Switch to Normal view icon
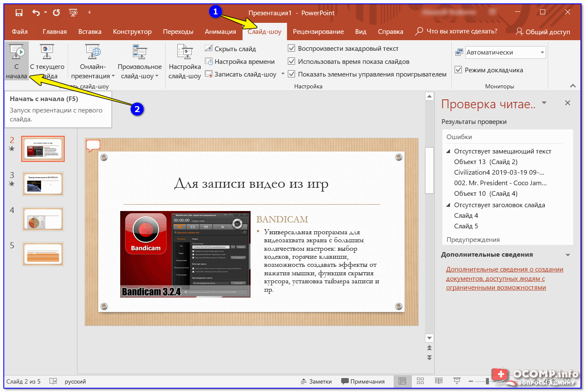The image size is (585, 392). coord(402,381)
